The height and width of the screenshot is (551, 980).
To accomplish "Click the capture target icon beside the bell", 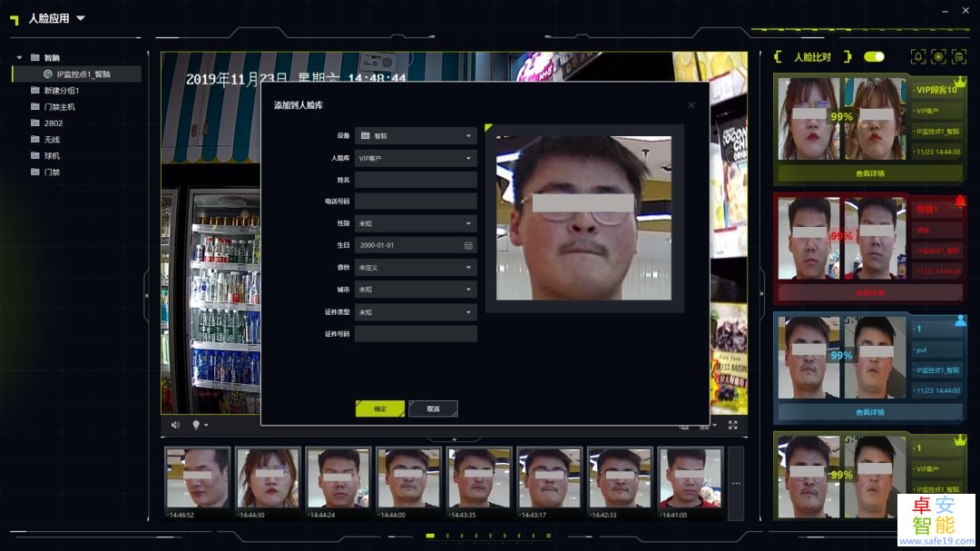I will tap(939, 56).
